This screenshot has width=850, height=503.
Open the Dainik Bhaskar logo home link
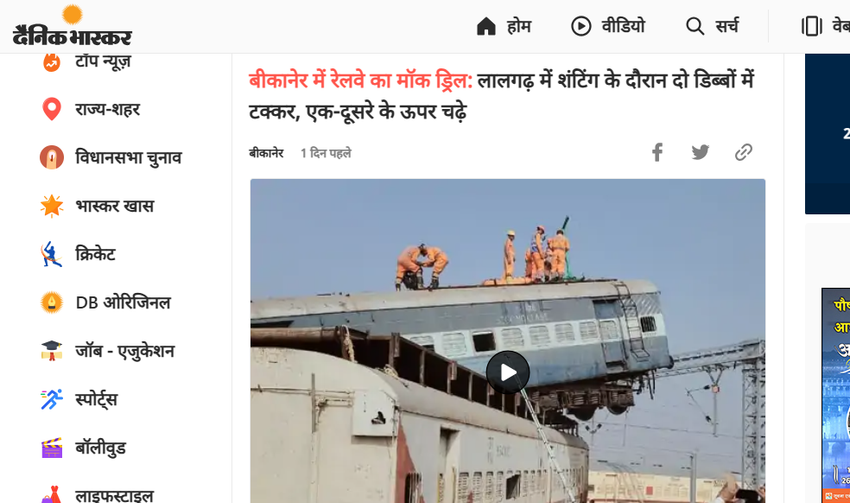(72, 25)
